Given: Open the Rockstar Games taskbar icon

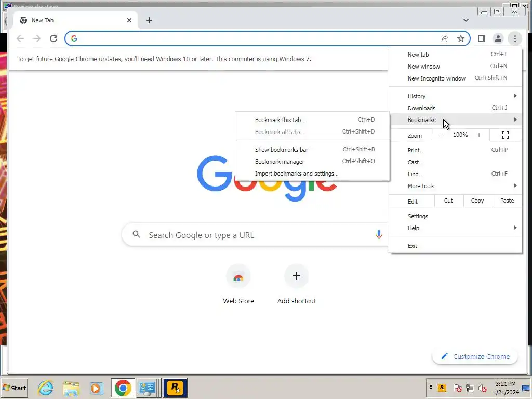Looking at the screenshot, I should (x=175, y=388).
